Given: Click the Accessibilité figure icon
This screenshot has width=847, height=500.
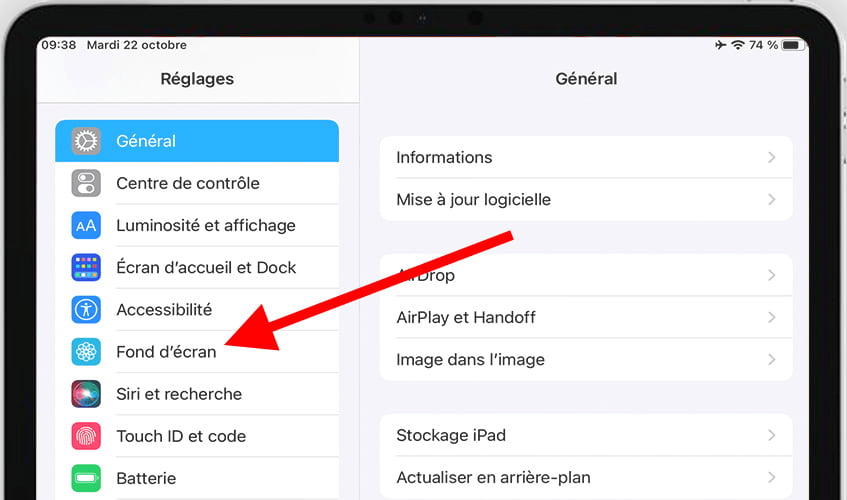Looking at the screenshot, I should 86,309.
